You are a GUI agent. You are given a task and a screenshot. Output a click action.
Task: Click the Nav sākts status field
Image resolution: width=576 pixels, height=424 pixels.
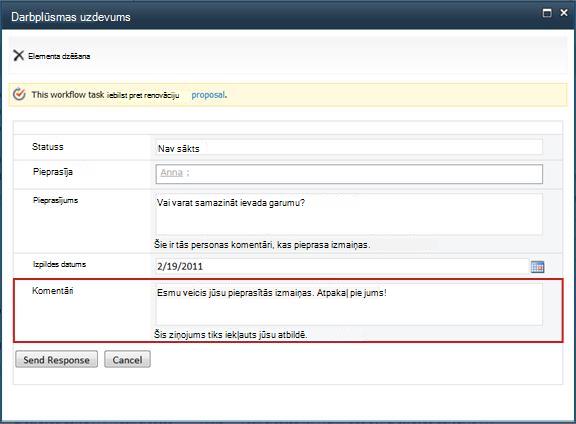click(349, 147)
